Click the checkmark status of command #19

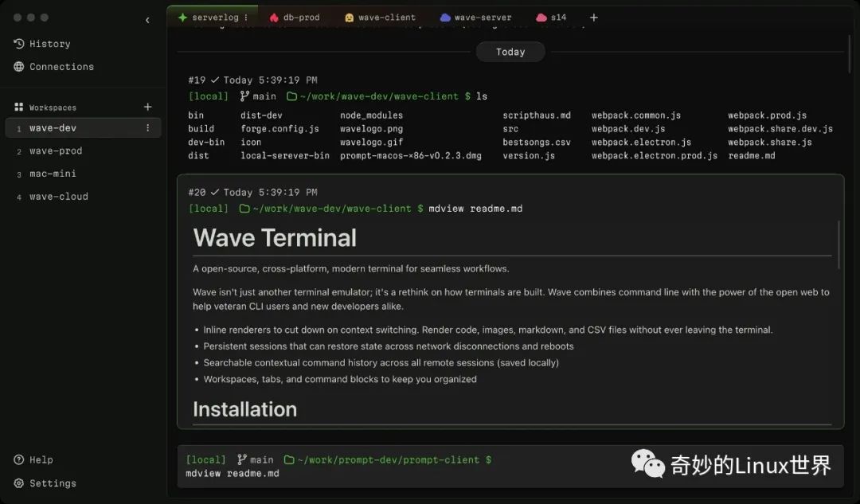coord(214,80)
